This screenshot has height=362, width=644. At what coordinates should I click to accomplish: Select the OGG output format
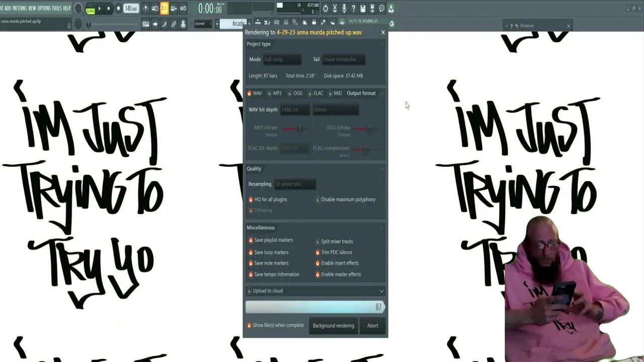click(x=295, y=94)
